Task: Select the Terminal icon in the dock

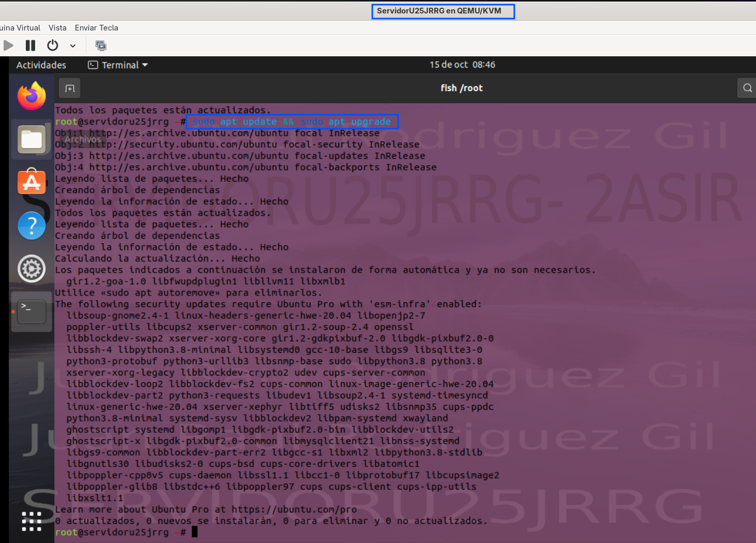Action: [x=31, y=312]
